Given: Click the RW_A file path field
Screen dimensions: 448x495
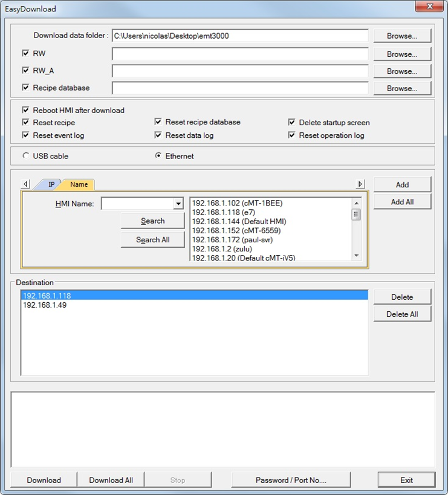Looking at the screenshot, I should click(240, 71).
